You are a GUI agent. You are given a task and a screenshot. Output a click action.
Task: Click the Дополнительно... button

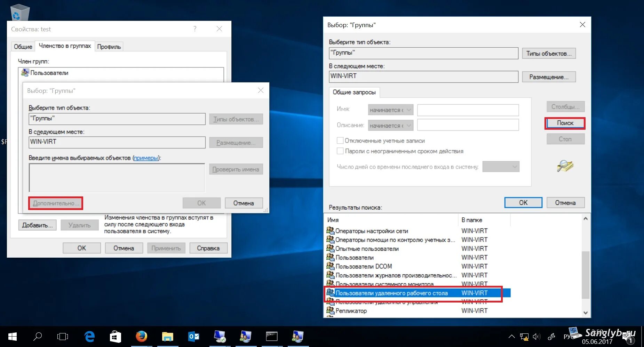click(x=56, y=203)
